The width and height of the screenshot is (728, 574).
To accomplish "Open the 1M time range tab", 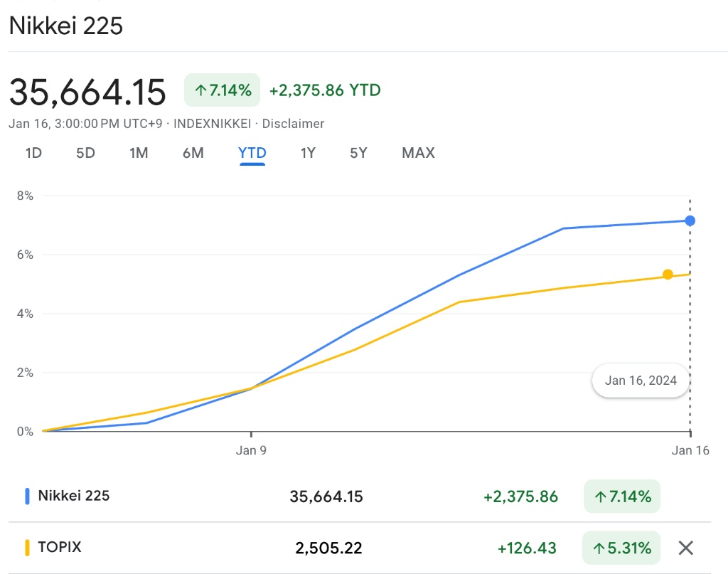I will coord(139,153).
